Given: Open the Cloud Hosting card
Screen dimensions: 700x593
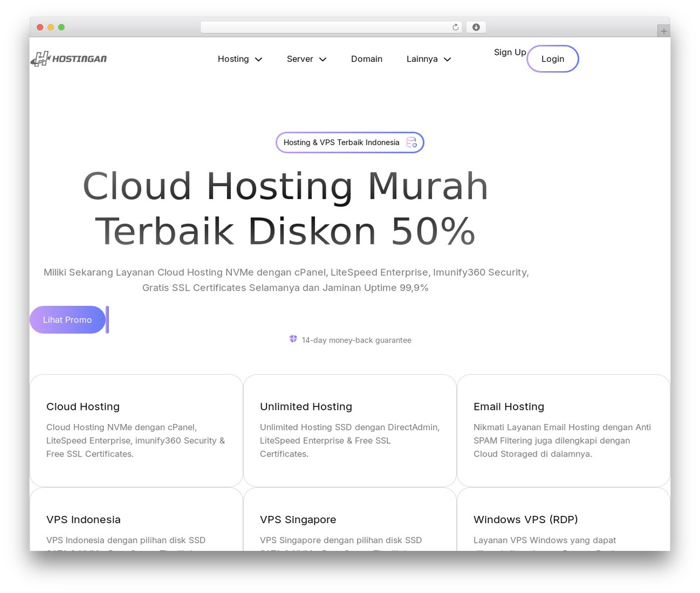Looking at the screenshot, I should (136, 431).
